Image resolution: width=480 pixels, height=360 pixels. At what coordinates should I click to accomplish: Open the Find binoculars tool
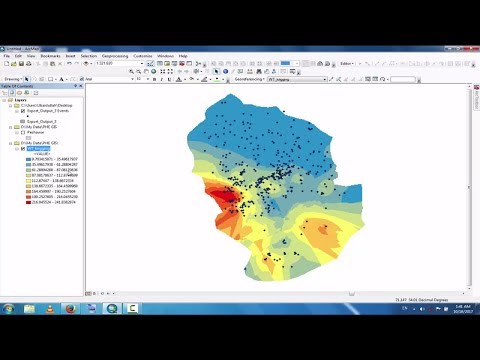coord(259,71)
